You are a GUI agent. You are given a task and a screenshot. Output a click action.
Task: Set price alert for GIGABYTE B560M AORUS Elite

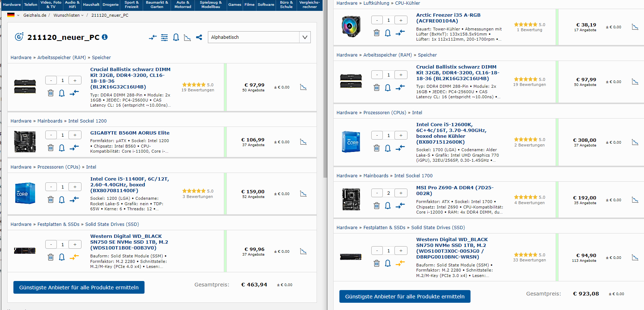click(x=62, y=148)
